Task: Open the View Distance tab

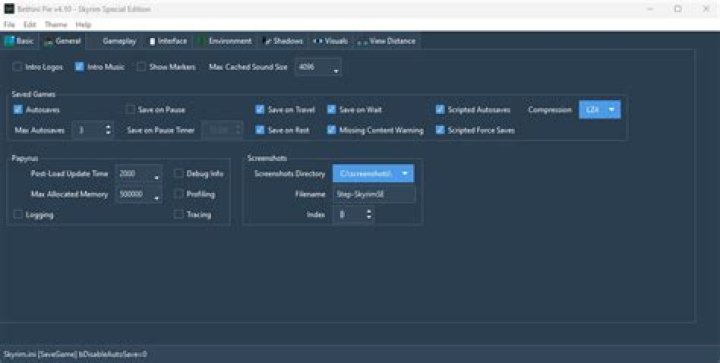Action: point(387,41)
